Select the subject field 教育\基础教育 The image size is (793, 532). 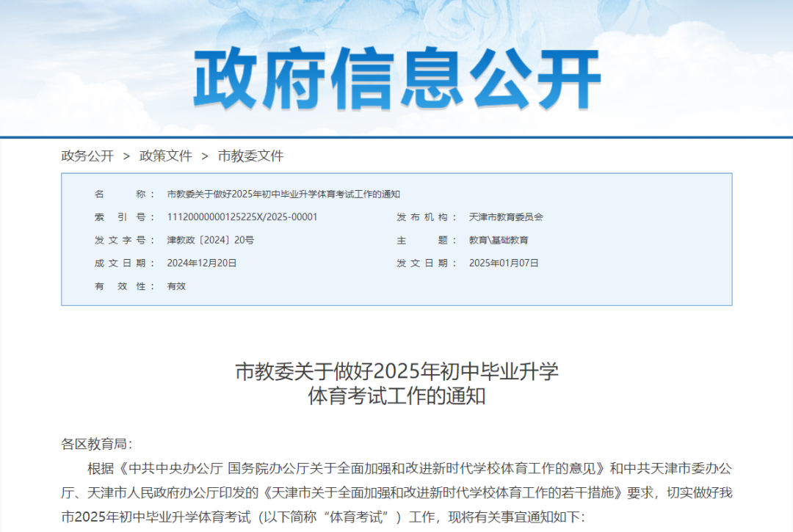(499, 240)
